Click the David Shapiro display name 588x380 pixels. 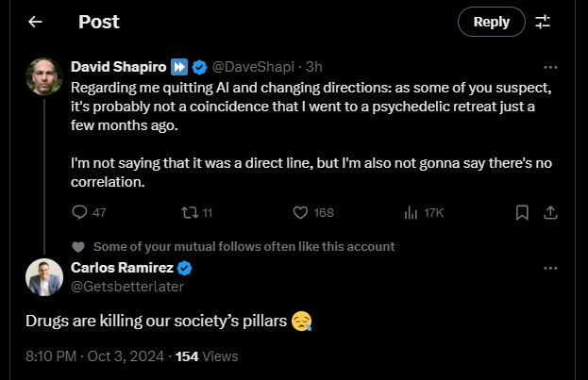point(117,68)
